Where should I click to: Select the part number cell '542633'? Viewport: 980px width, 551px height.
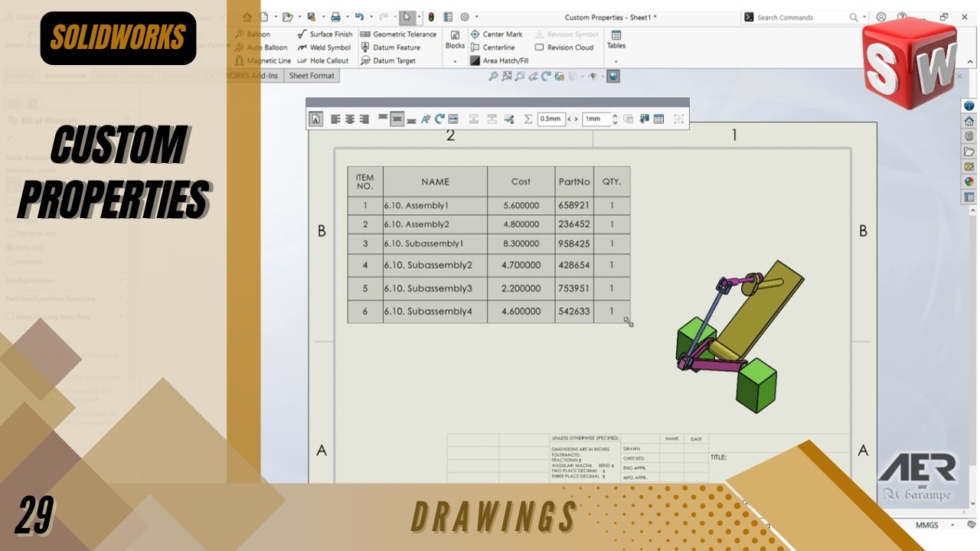point(574,311)
